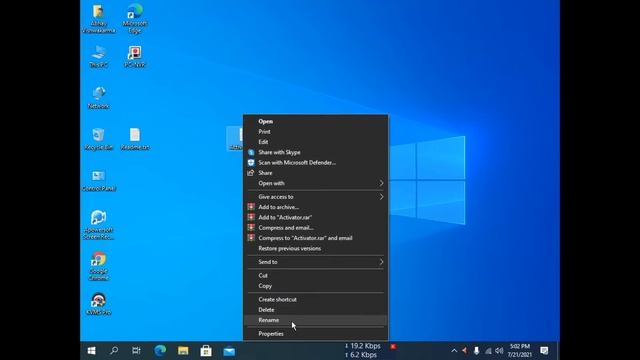This screenshot has width=640, height=360.
Task: Launch Edge from the taskbar
Action: click(x=160, y=351)
